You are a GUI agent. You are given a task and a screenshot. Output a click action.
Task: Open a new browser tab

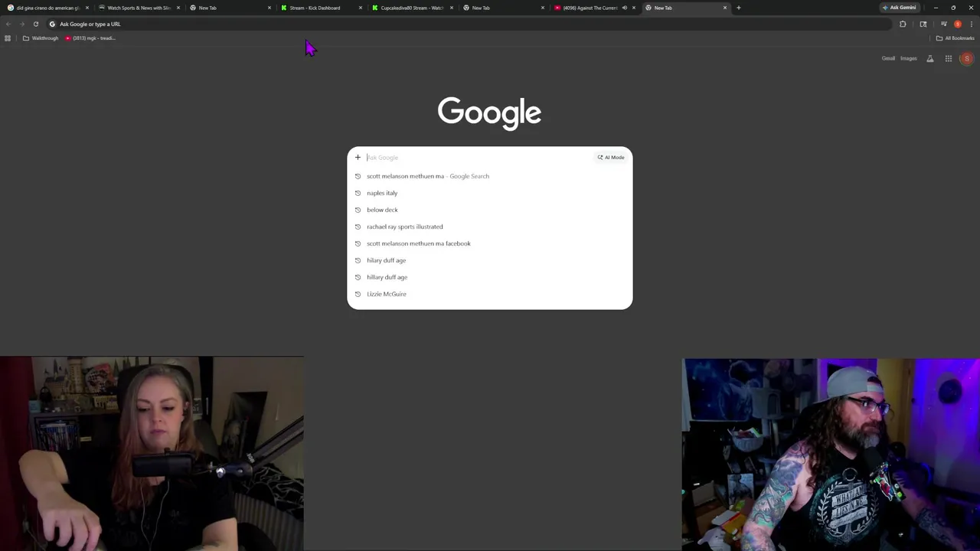(738, 8)
